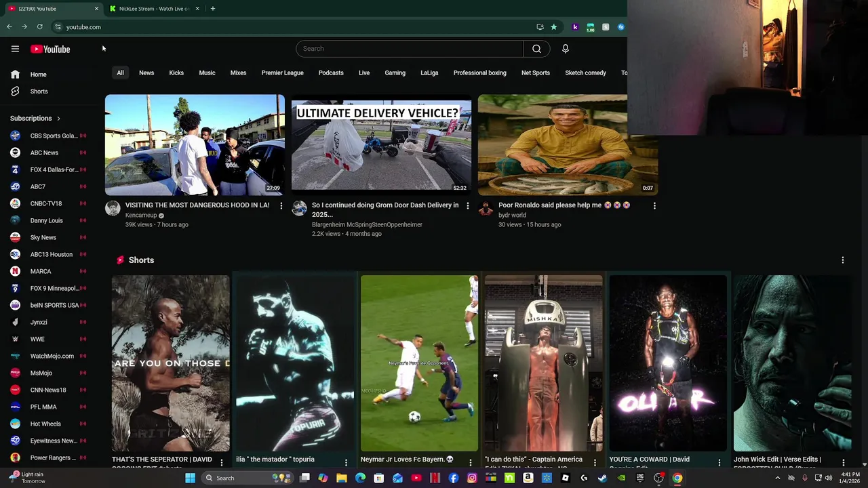Open Facebook from the taskbar
Screen dimensions: 868x488
(454, 478)
